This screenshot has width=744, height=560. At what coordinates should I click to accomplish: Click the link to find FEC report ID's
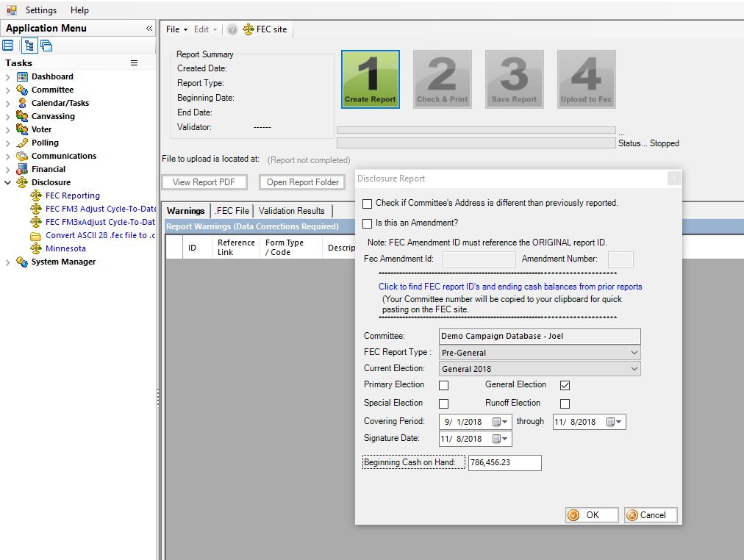[x=509, y=287]
